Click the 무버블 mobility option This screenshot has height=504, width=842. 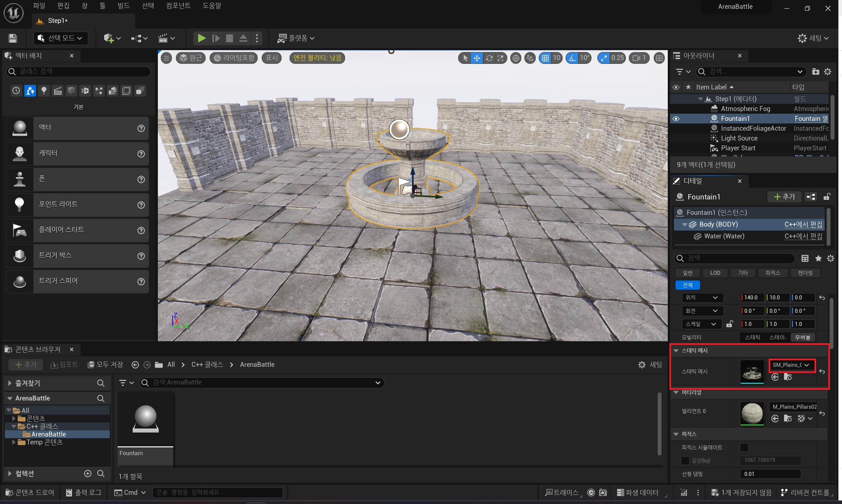pos(803,337)
